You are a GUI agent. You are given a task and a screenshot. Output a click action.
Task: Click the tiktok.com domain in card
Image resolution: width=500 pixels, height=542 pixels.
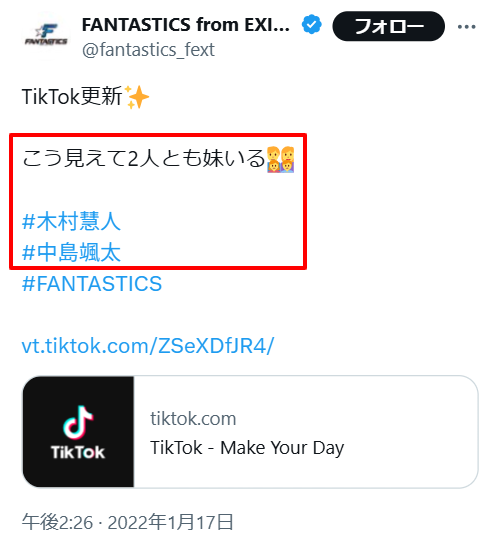point(193,419)
